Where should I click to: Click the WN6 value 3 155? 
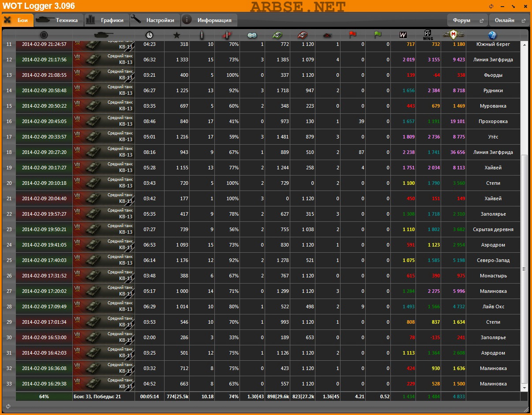coord(434,60)
